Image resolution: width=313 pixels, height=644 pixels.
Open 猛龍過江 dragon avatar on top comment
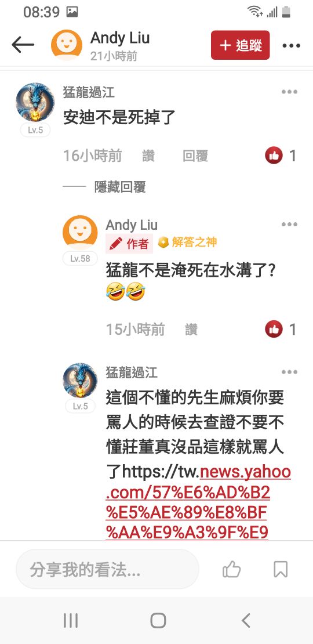tap(35, 102)
